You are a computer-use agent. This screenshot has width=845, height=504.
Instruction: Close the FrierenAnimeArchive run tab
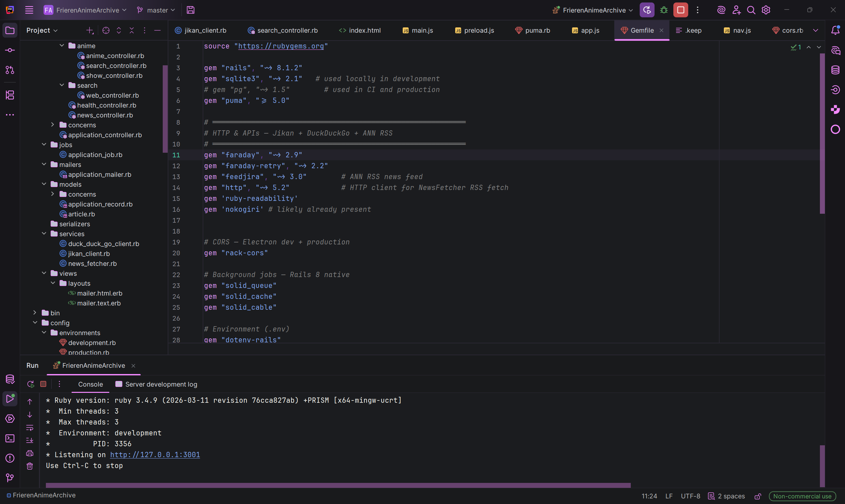[134, 366]
